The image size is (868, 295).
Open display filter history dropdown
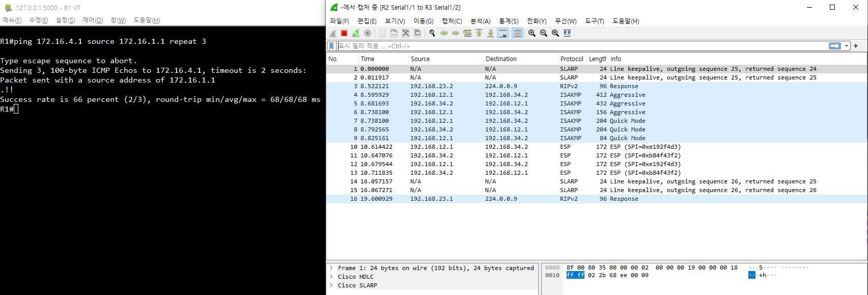click(x=847, y=46)
